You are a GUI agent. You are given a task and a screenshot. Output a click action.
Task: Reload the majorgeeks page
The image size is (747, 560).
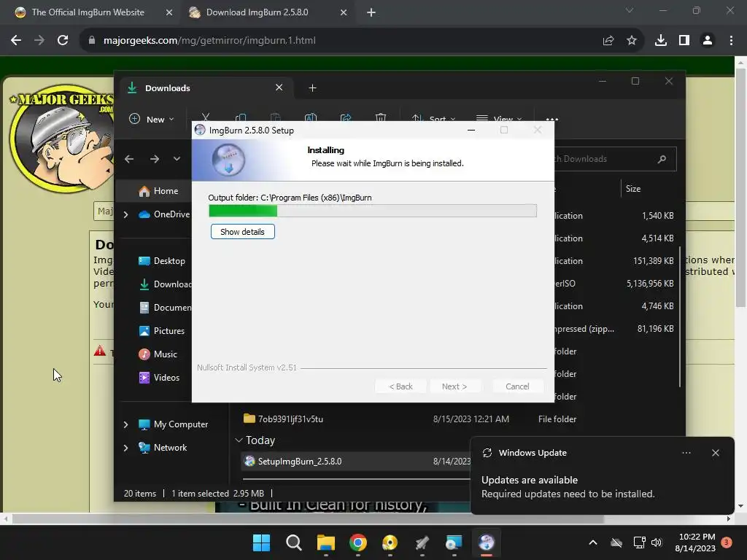[63, 41]
